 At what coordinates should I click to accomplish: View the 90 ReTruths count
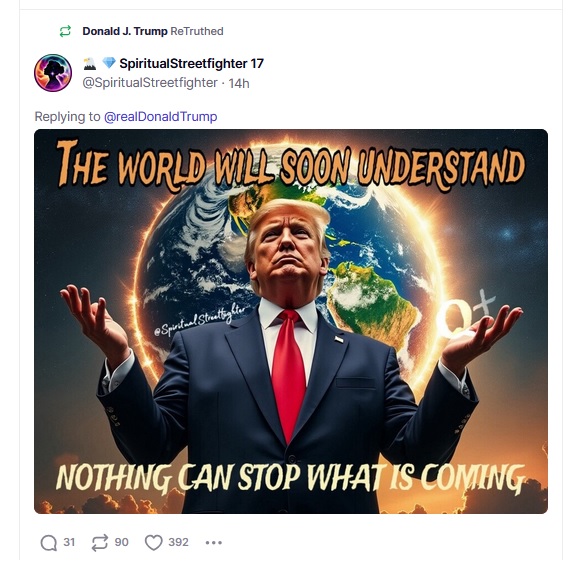point(122,542)
